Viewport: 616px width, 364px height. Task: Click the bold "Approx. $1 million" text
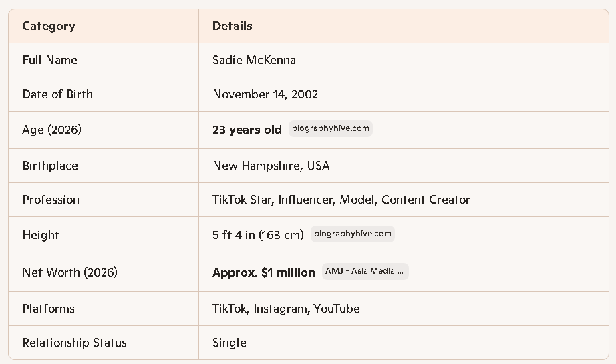263,272
